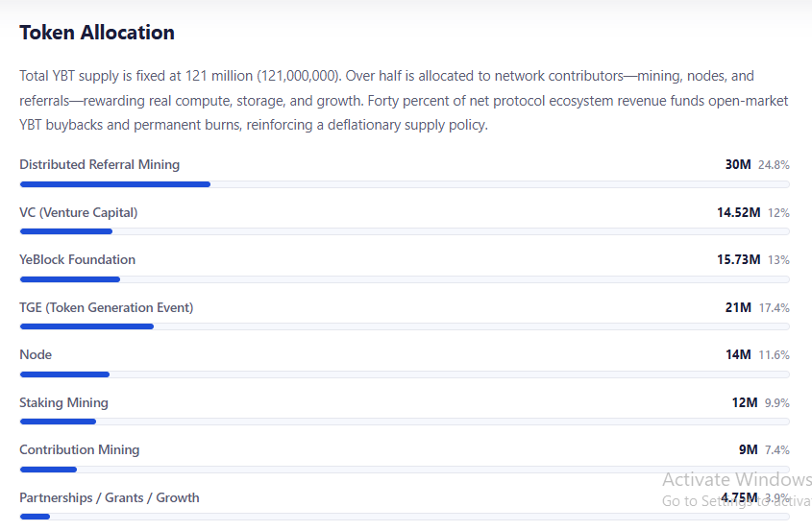Click the Node progress bar

tap(405, 374)
